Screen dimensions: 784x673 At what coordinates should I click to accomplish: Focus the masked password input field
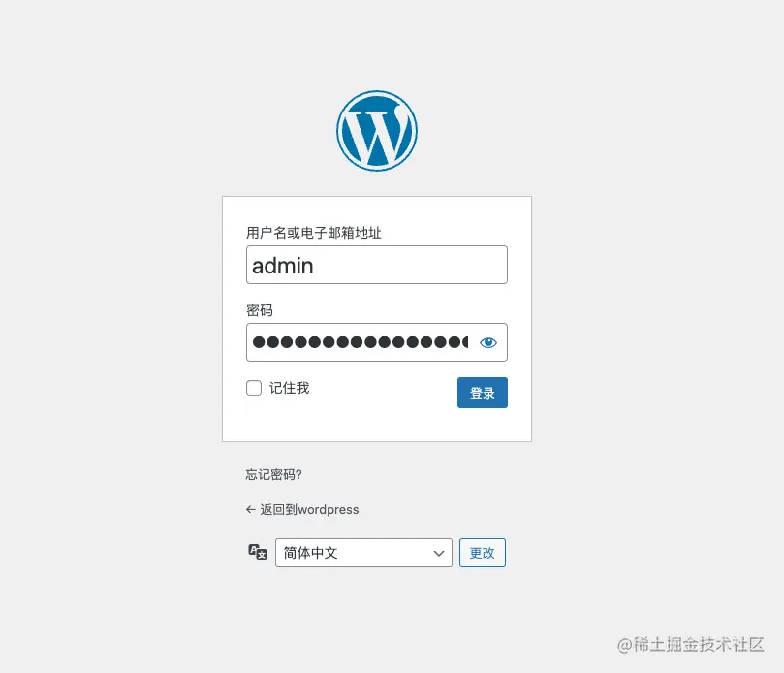click(377, 342)
